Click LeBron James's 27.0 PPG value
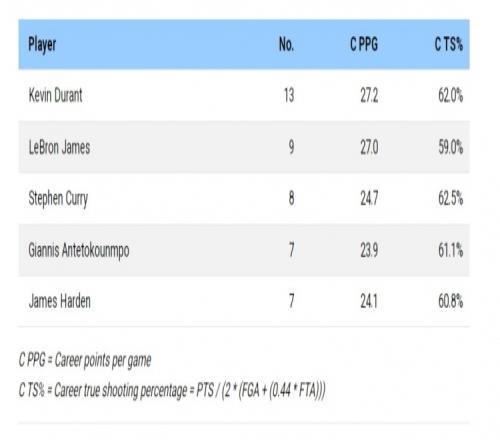This screenshot has height=440, width=500. (x=369, y=147)
